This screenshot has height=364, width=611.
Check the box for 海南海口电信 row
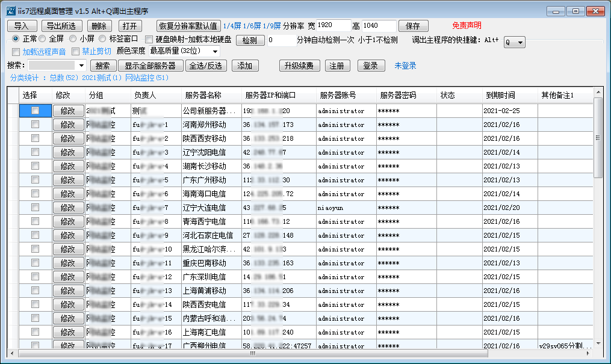(x=35, y=194)
